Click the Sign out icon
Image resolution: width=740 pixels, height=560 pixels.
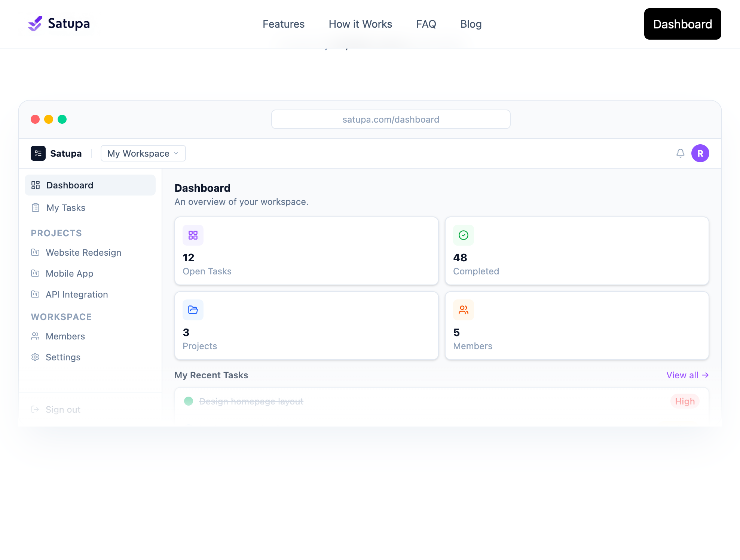pos(35,409)
